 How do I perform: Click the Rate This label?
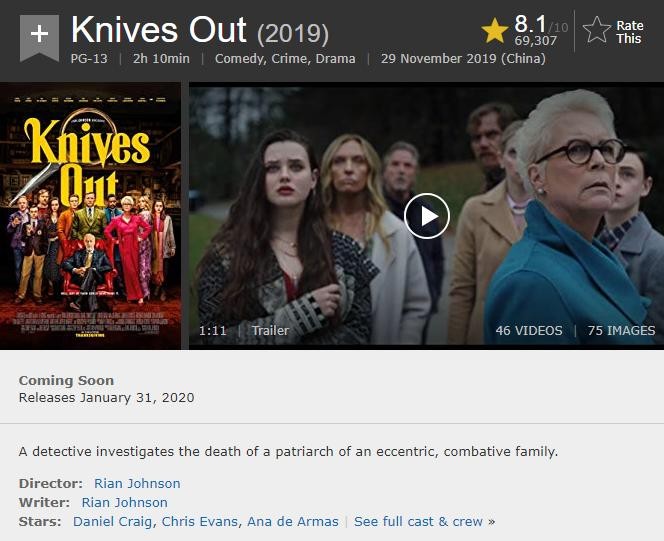tap(630, 32)
